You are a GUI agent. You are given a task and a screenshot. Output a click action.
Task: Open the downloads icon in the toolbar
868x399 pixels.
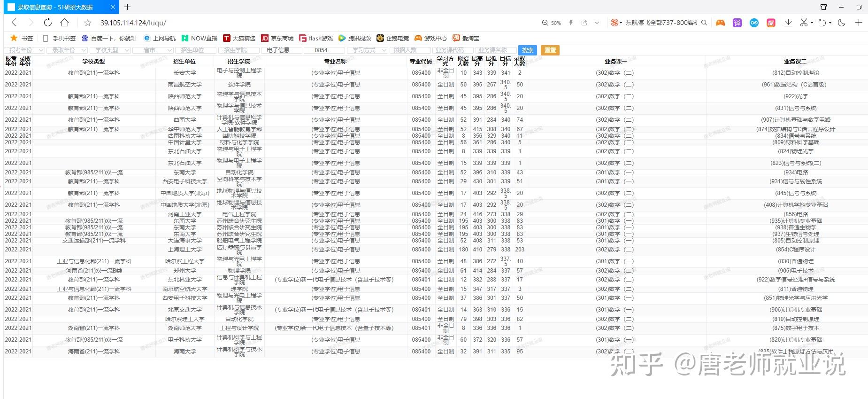(x=788, y=23)
